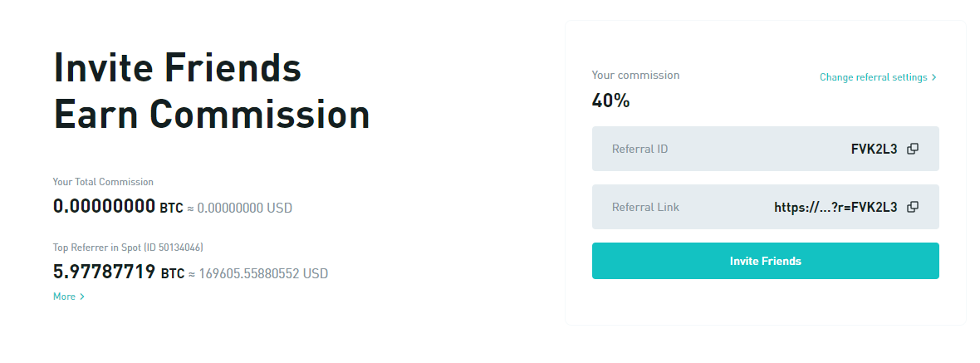Click the 5.97787719 BTC top referrer amount
This screenshot has height=363, width=980.
[119, 272]
